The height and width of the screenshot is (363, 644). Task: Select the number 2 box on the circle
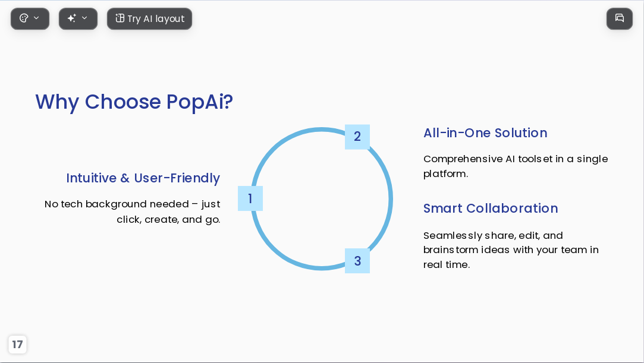tap(357, 137)
